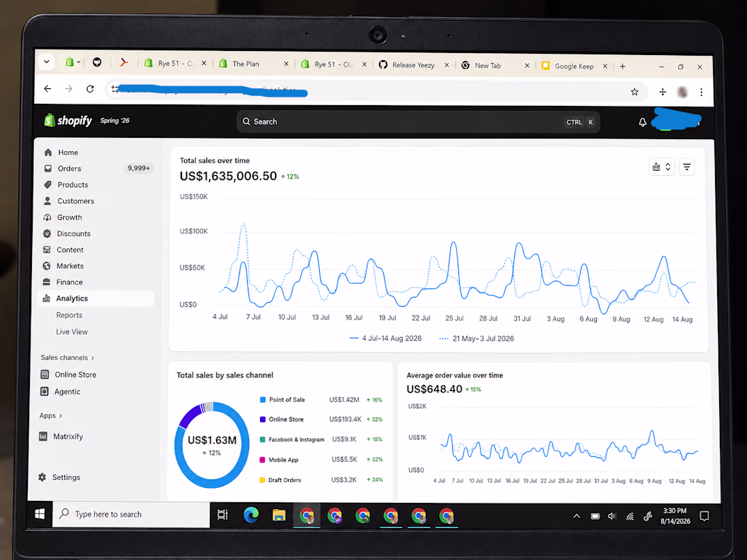Click the Shopify Search field

(418, 122)
